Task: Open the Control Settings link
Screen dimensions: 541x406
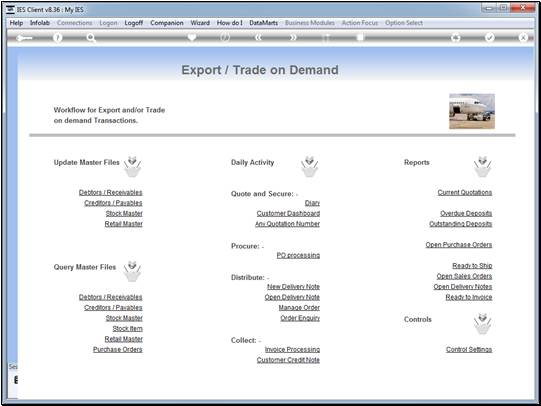Action: click(469, 349)
